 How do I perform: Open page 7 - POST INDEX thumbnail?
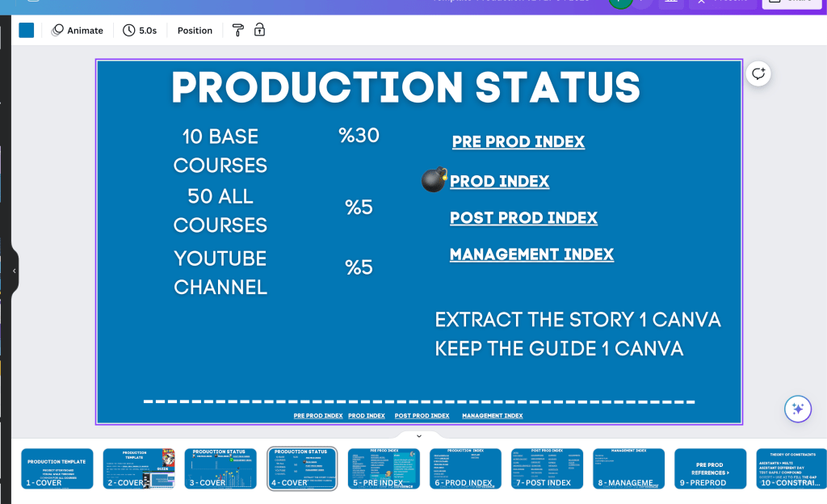tap(547, 468)
